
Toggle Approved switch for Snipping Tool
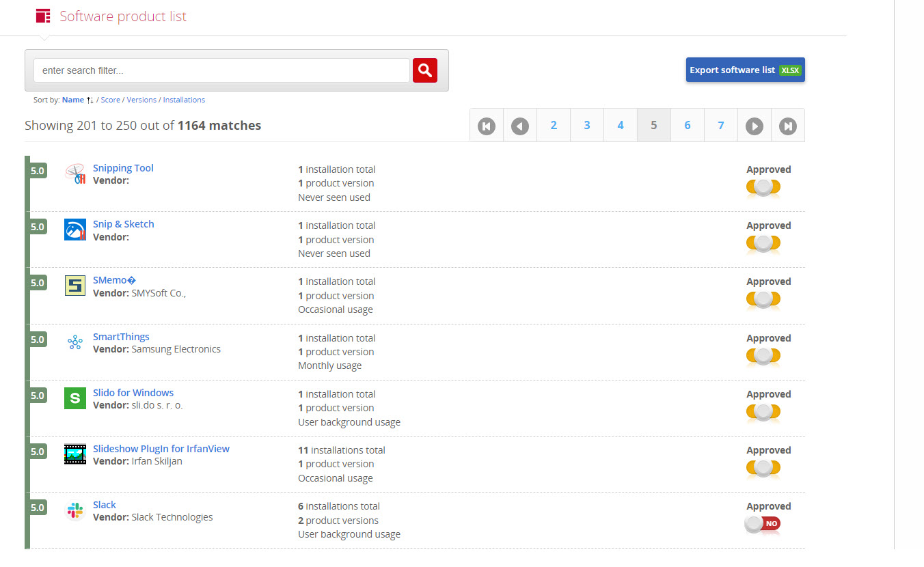point(763,187)
